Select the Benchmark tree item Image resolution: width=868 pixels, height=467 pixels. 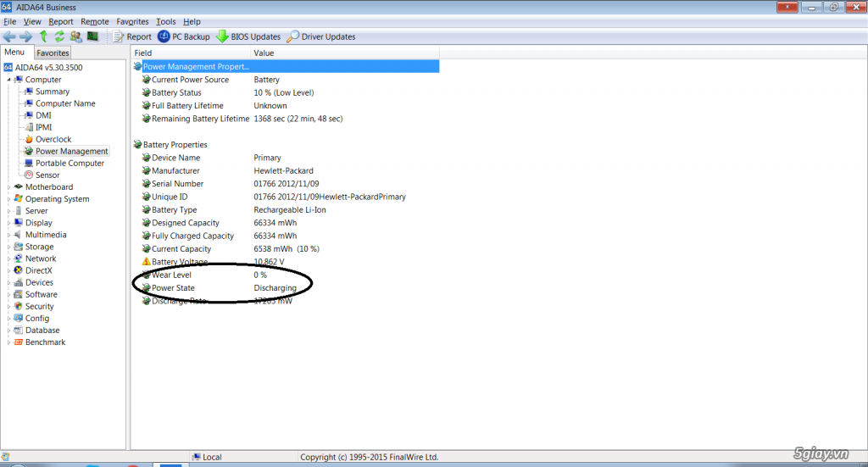click(x=45, y=342)
